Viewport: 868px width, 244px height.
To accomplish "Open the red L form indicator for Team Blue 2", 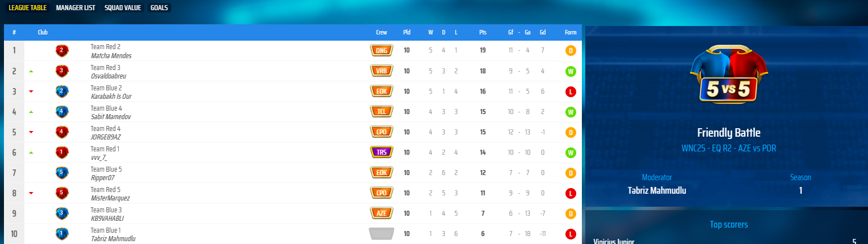I will (571, 91).
